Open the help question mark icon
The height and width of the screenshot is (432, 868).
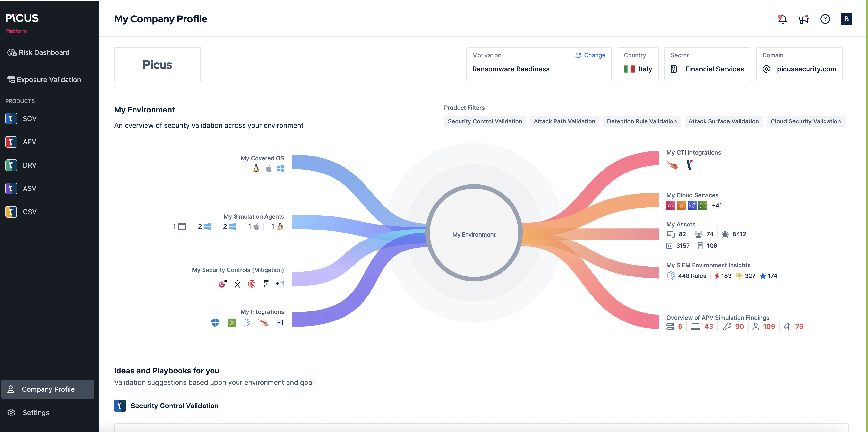coord(825,19)
